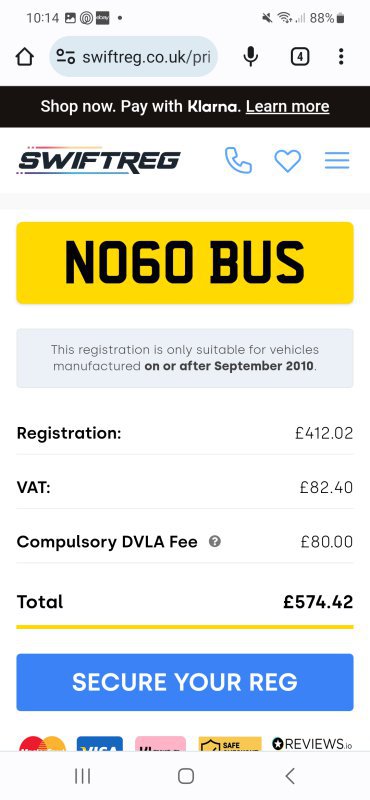The width and height of the screenshot is (370, 800).
Task: Go to the Swiftreg logo homepage
Action: [x=99, y=161]
